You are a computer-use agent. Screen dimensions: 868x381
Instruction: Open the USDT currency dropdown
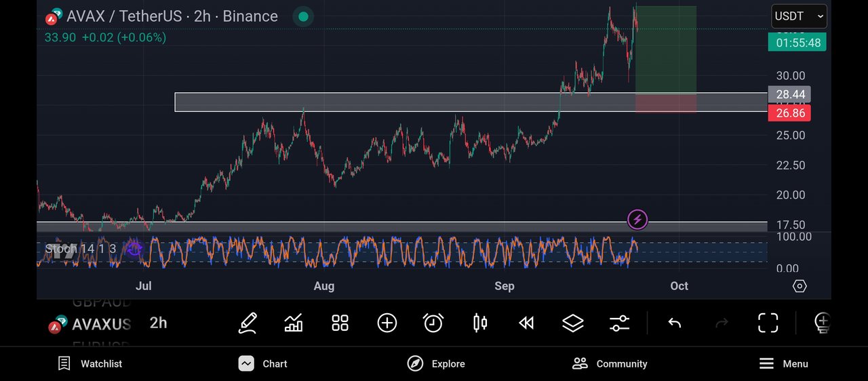pyautogui.click(x=799, y=16)
